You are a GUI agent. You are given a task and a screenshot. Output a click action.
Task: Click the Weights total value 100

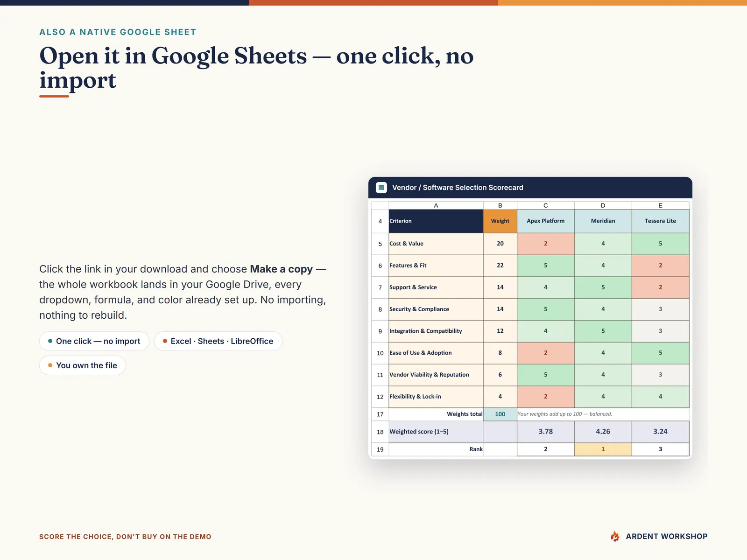[500, 414]
